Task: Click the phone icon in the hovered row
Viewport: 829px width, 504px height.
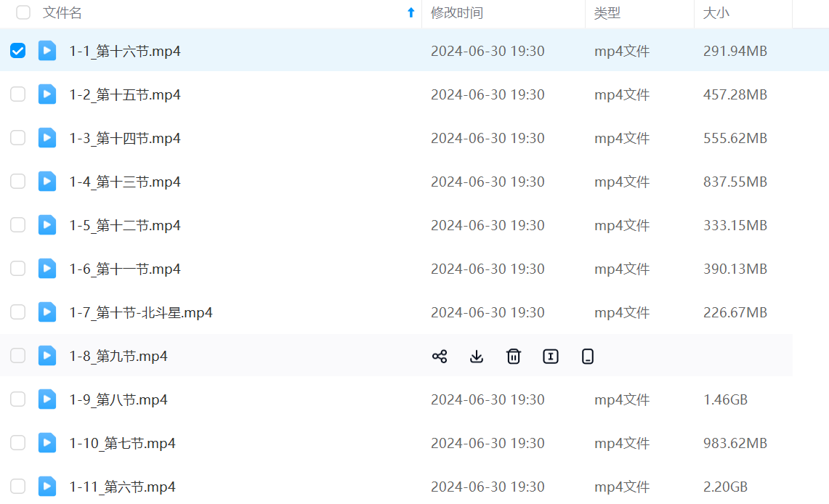Action: coord(588,356)
